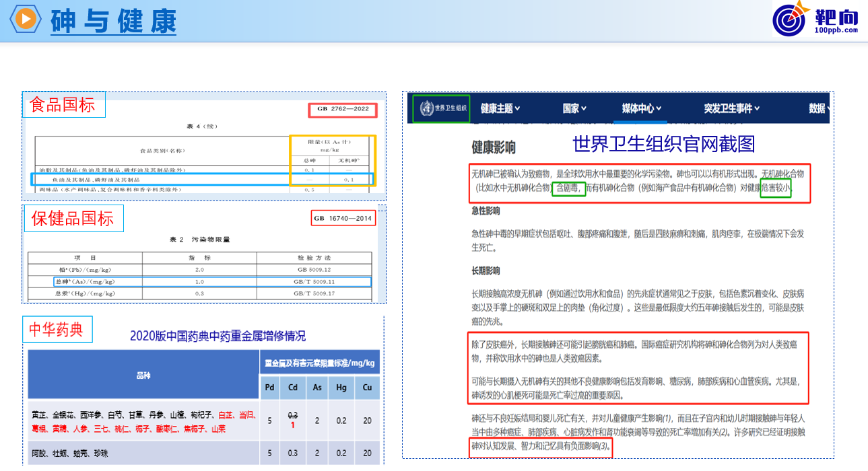The width and height of the screenshot is (868, 471).
Task: Click the 品种 column header
Action: tap(143, 375)
